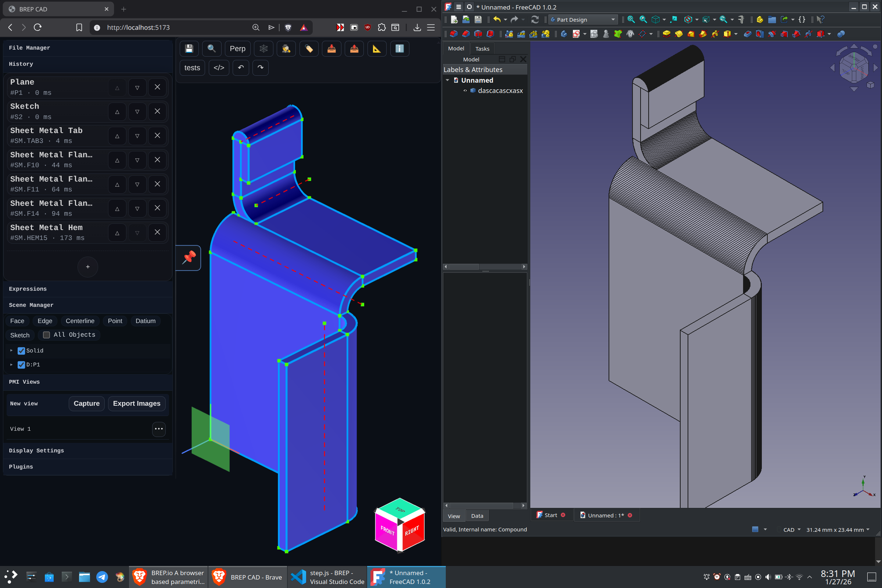The width and height of the screenshot is (882, 588).
Task: Click the red pushpin icon
Action: [189, 258]
